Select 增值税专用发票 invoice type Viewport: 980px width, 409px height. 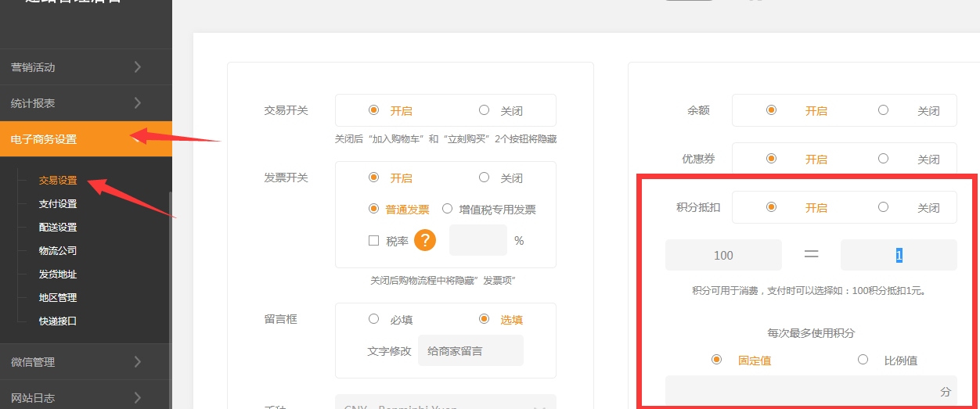[448, 209]
